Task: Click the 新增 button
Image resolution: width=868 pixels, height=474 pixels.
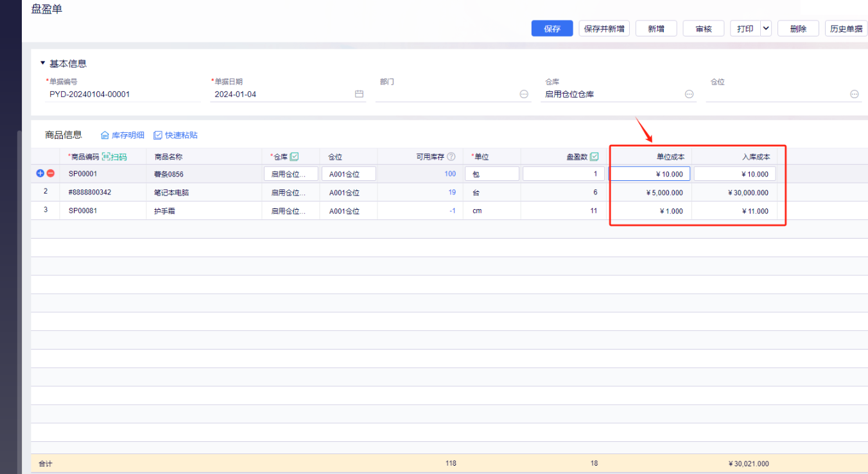Action: [656, 29]
